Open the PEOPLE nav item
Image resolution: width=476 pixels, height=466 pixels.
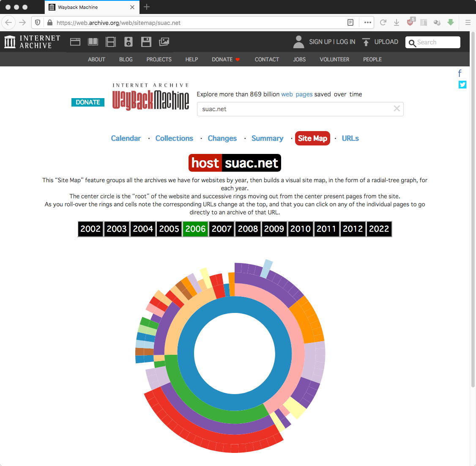coord(372,60)
